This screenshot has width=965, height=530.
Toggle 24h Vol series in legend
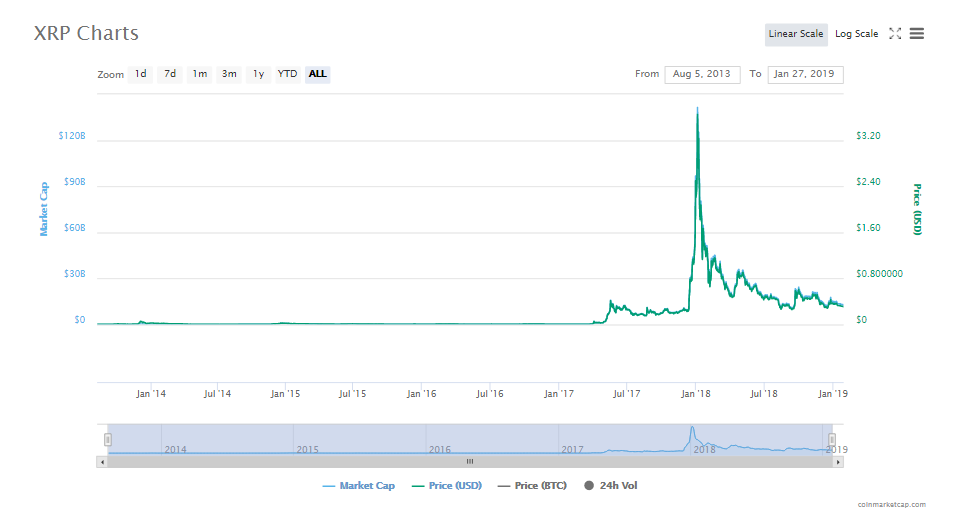(611, 486)
